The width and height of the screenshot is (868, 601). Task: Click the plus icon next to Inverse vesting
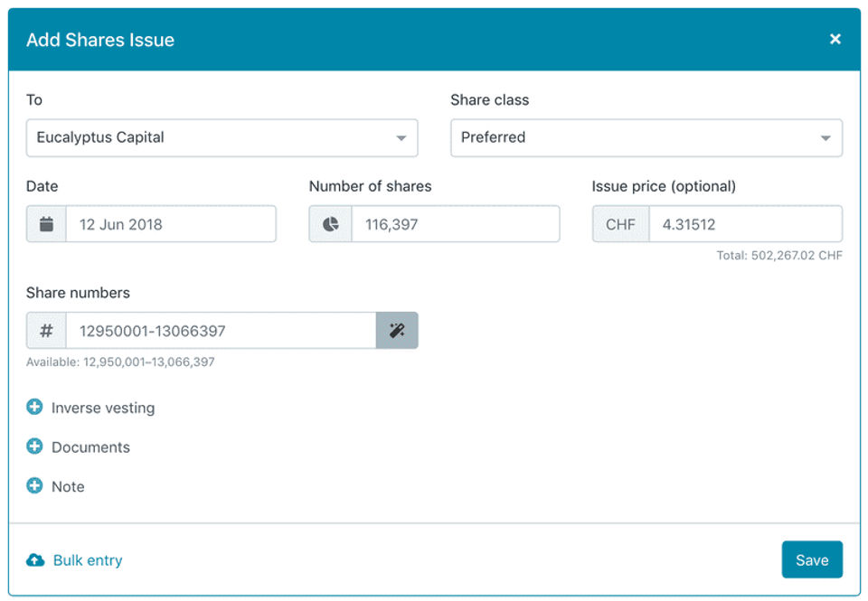35,408
